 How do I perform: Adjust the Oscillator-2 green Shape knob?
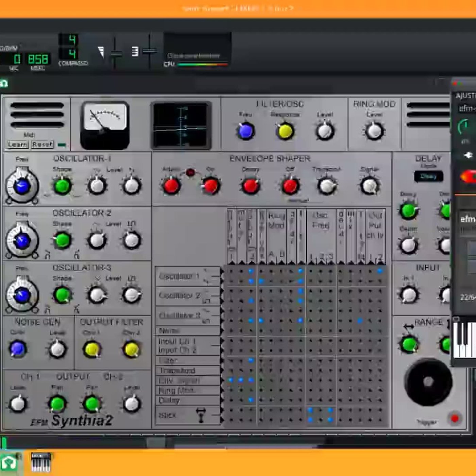[62, 240]
